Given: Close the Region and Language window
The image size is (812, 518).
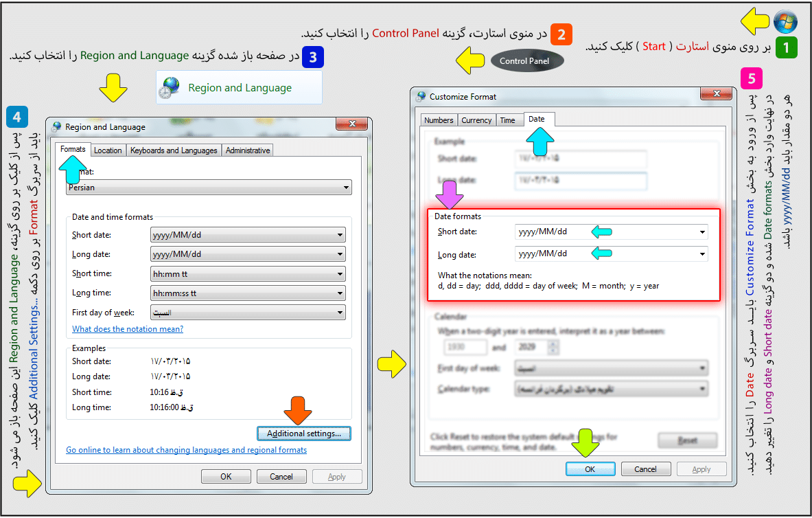Looking at the screenshot, I should click(x=352, y=124).
